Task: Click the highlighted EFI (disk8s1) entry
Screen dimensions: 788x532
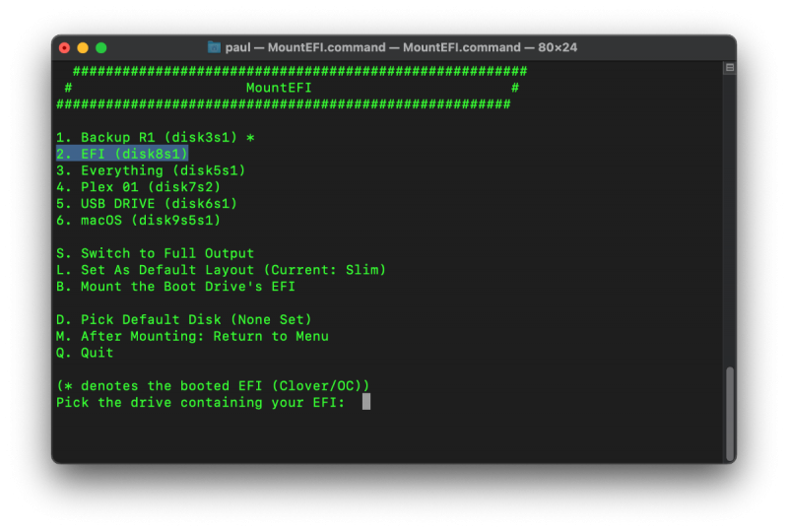Action: [122, 154]
